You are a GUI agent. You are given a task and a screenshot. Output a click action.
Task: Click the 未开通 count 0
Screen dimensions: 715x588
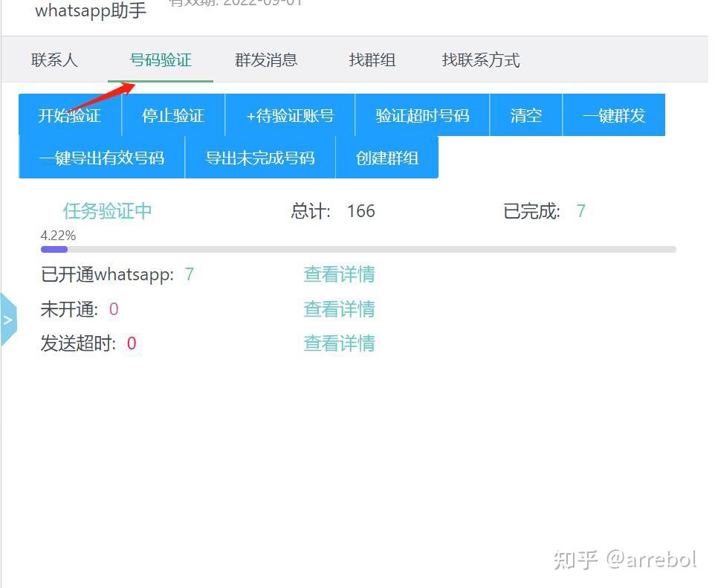pyautogui.click(x=114, y=309)
